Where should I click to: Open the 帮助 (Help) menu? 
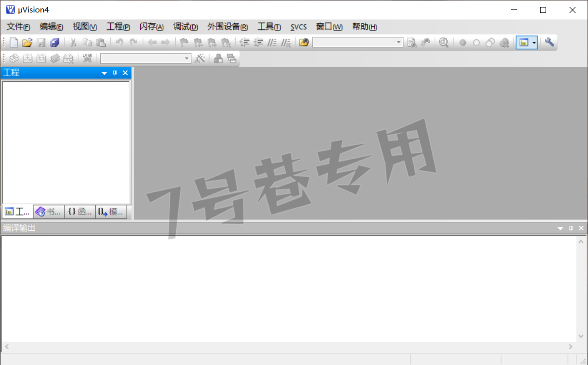click(x=364, y=26)
